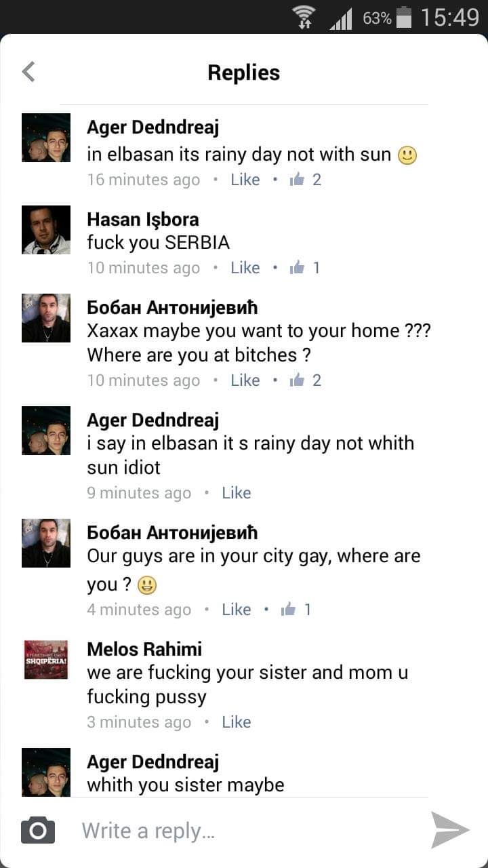Tap Melos Rahimi's SHQIPËRIA profile picture
Screen dimensions: 488x868
pyautogui.click(x=45, y=659)
